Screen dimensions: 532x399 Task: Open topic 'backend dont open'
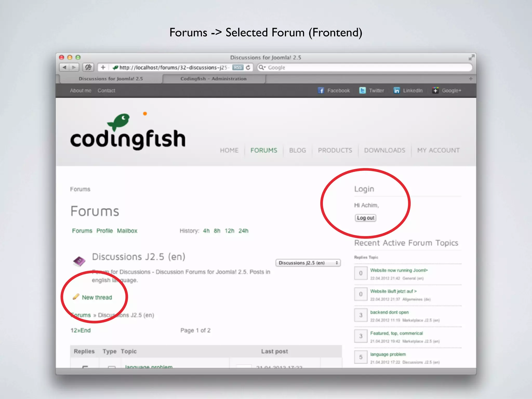point(389,312)
